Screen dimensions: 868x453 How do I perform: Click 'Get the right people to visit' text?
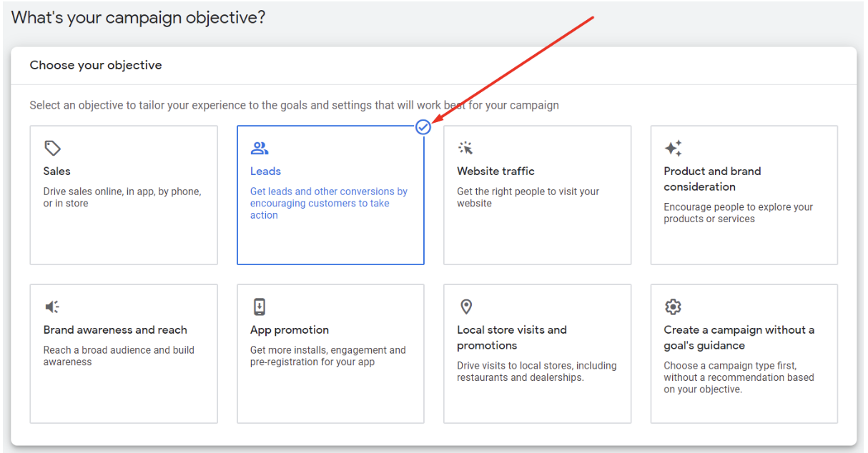click(x=528, y=197)
